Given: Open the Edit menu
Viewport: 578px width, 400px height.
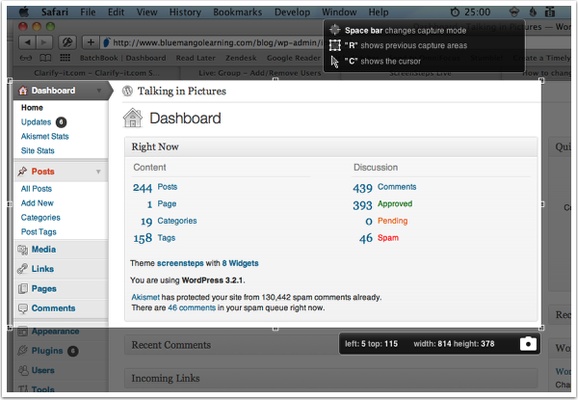Looking at the screenshot, I should (116, 12).
